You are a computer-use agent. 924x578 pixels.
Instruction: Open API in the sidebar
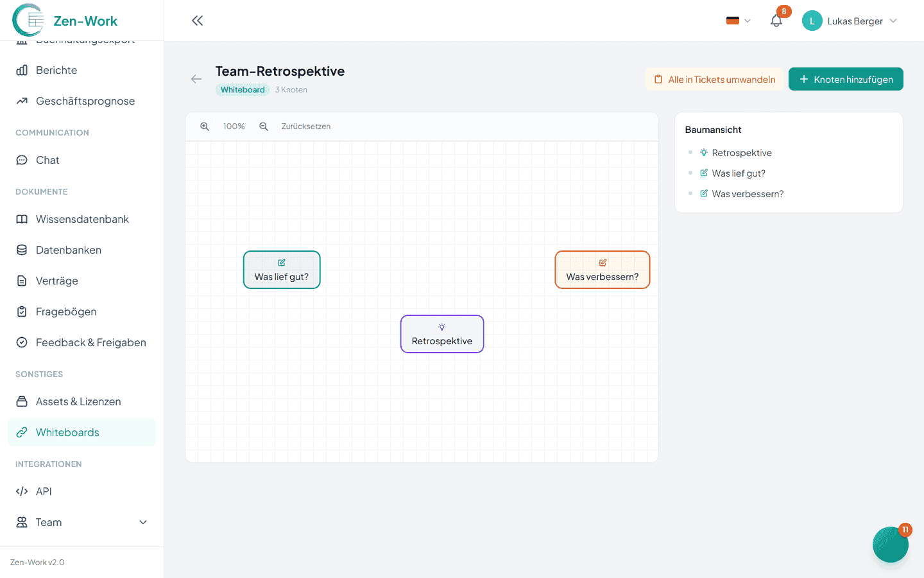click(x=81, y=491)
